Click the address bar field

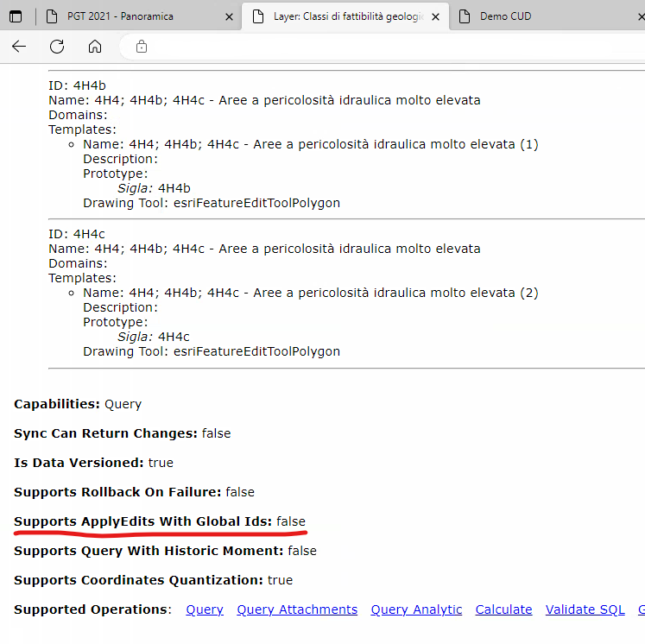pyautogui.click(x=383, y=47)
